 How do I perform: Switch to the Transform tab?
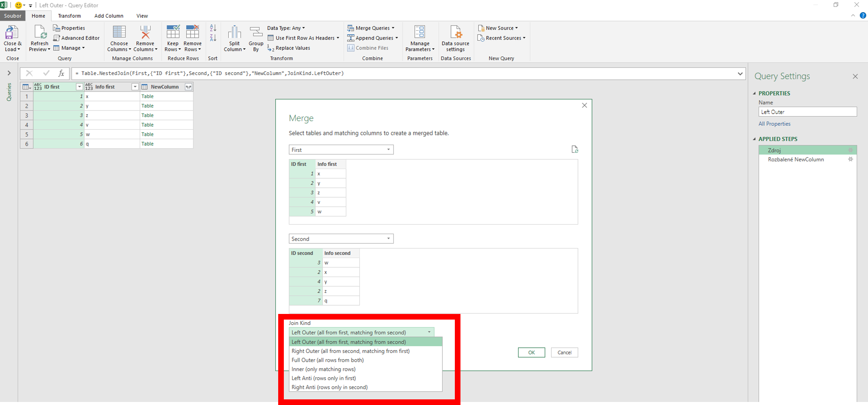click(69, 16)
